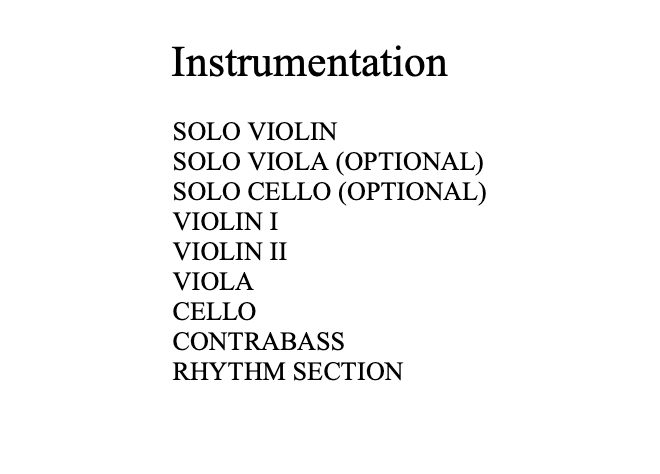660x474 pixels.
Task: Click VIOLA in the SOLO VIOLA line
Action: click(x=286, y=161)
